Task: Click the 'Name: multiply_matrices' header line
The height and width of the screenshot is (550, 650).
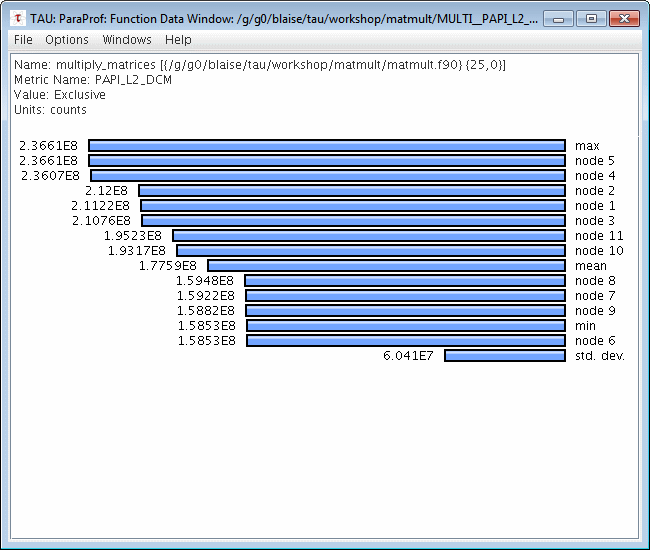Action: pyautogui.click(x=260, y=65)
